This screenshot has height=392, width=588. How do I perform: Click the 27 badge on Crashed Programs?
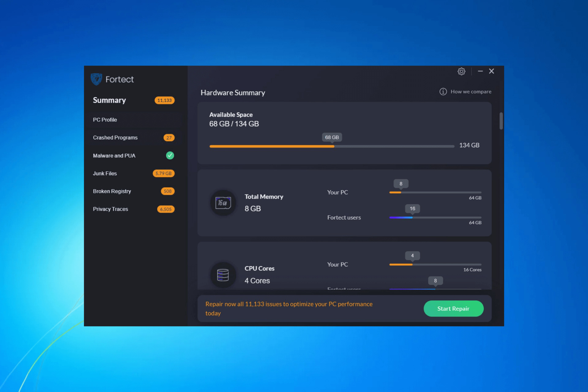tap(169, 138)
